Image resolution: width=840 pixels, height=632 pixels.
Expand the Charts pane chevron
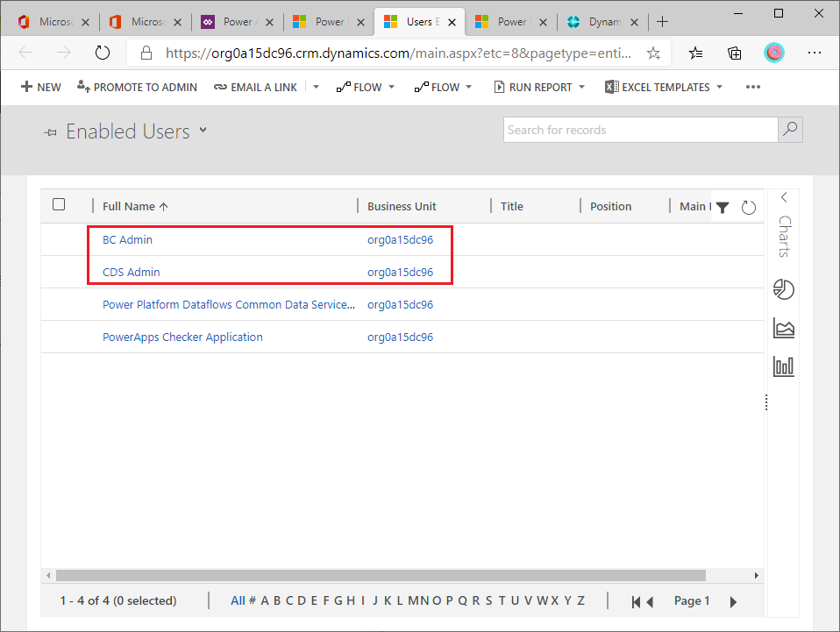click(784, 197)
